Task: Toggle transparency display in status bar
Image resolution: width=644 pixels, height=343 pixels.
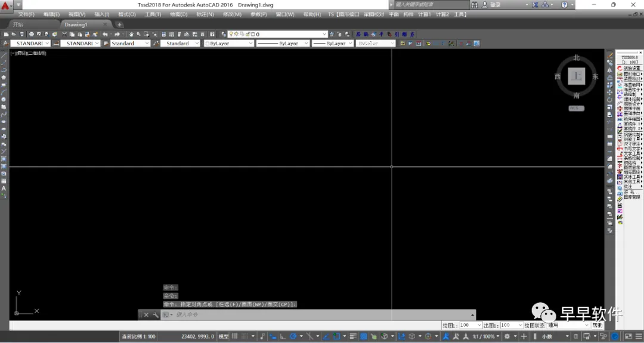Action: tap(364, 336)
